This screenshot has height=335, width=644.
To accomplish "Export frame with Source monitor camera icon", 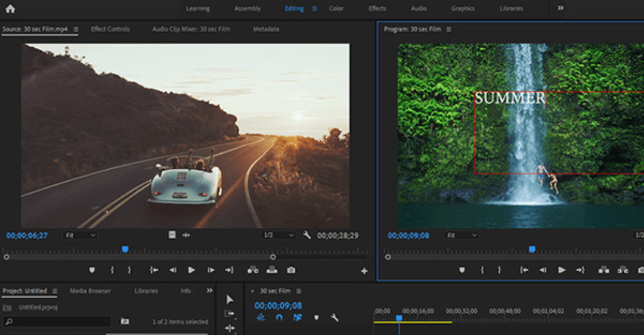I will 291,270.
